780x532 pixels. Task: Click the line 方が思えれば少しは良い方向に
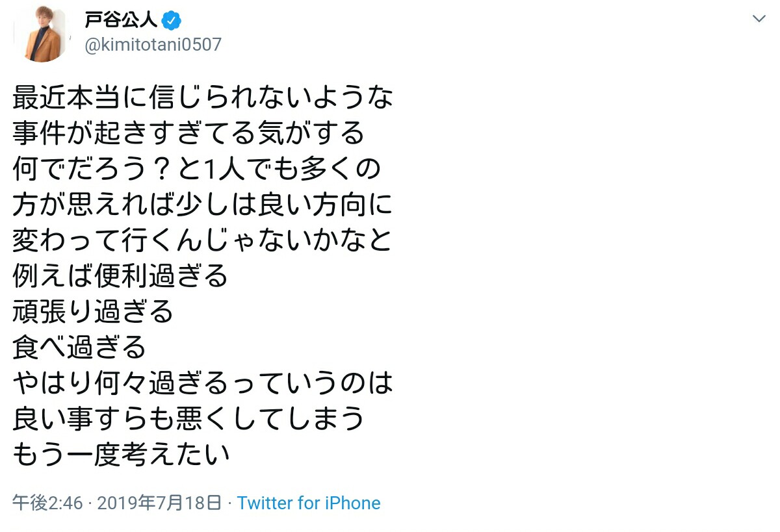coord(203,205)
